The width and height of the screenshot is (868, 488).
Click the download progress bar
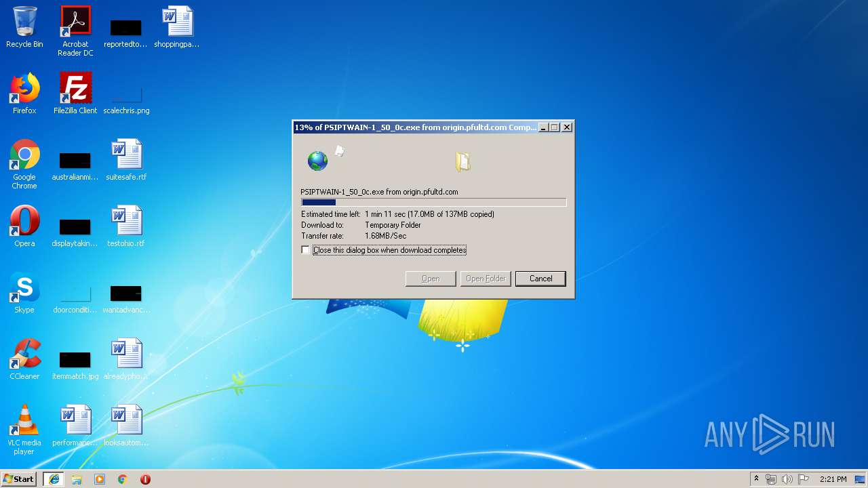(433, 202)
